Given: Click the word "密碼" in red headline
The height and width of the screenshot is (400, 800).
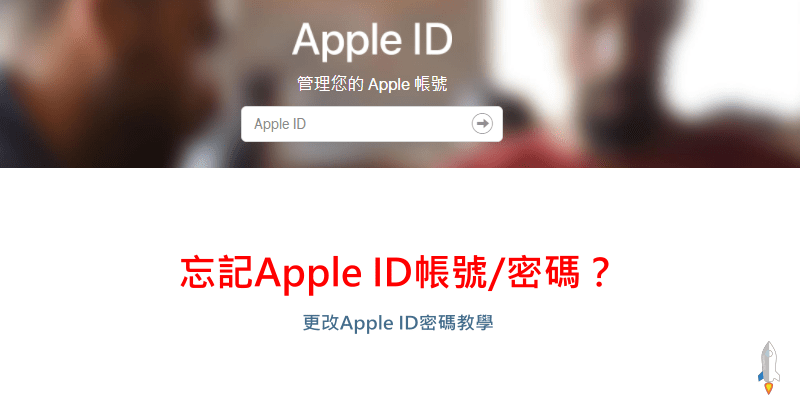Looking at the screenshot, I should tap(544, 274).
